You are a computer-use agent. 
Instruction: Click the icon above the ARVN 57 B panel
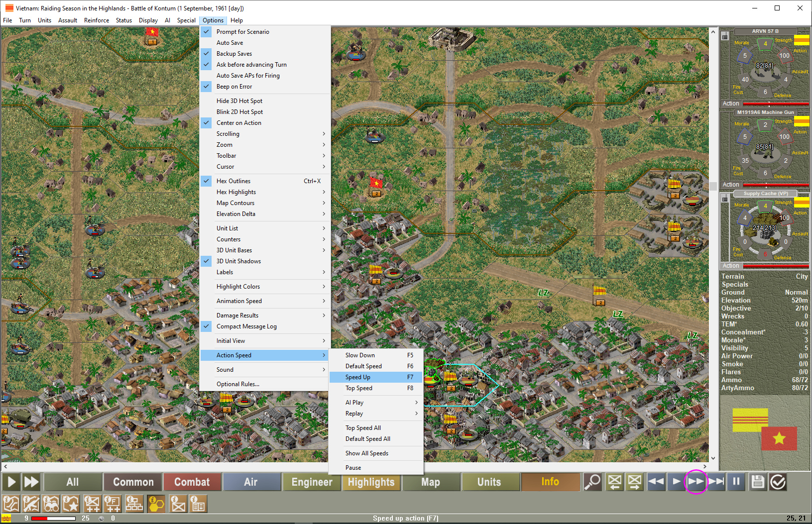(725, 36)
